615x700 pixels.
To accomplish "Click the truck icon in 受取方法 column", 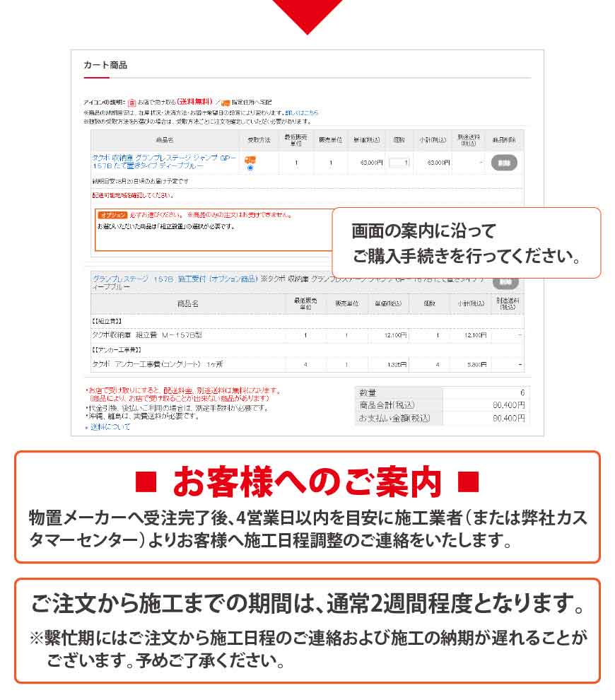I will pyautogui.click(x=250, y=159).
